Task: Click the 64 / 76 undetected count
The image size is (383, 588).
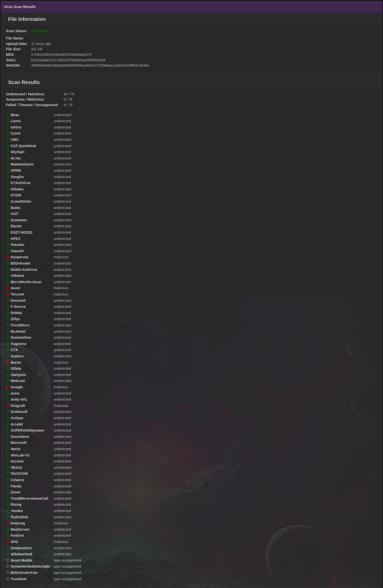Action: [69, 94]
